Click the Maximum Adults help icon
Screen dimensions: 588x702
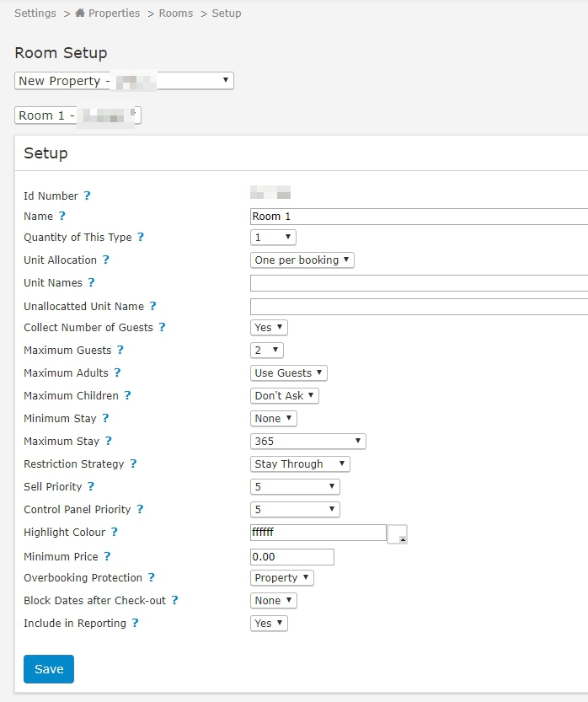(117, 372)
